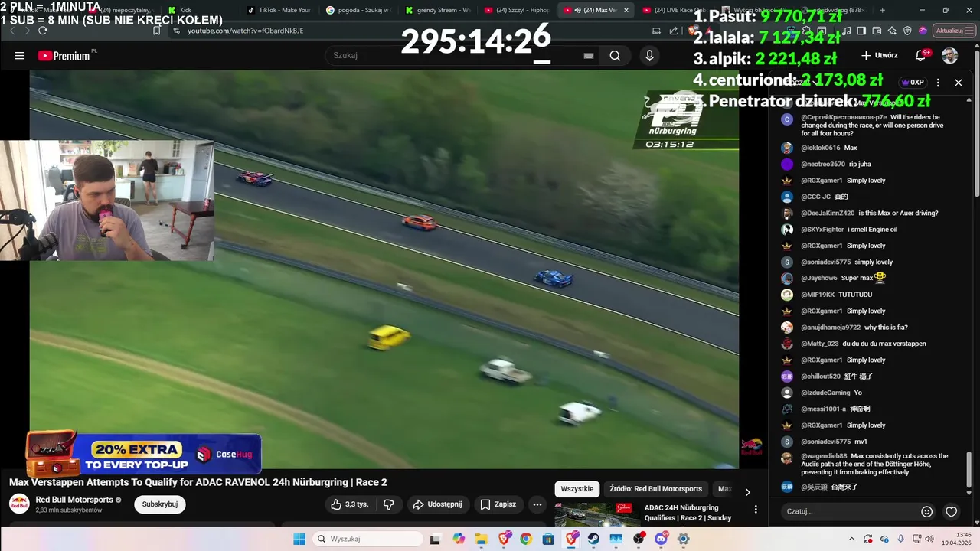Click the YouTube search magnifier button
The width and height of the screenshot is (980, 551).
pos(615,56)
